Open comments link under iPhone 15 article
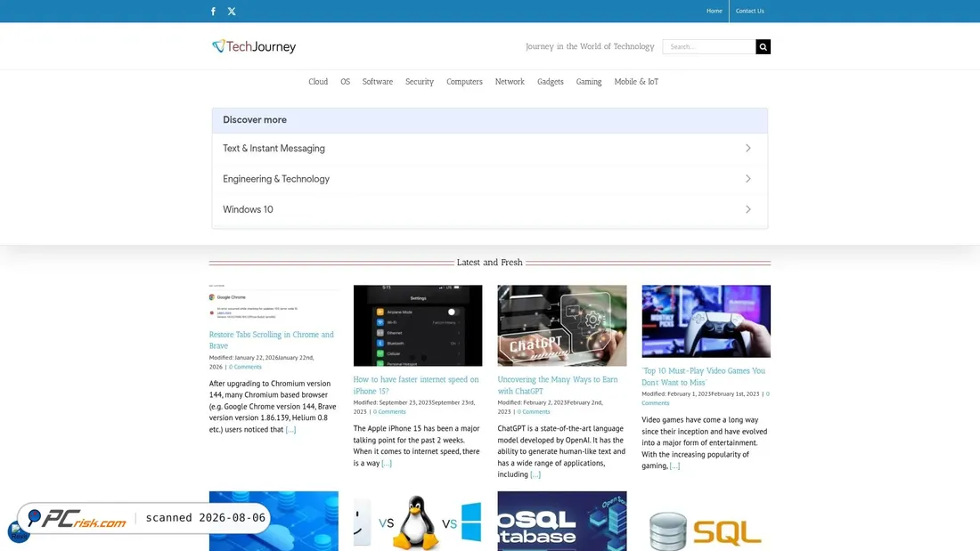 pyautogui.click(x=389, y=411)
